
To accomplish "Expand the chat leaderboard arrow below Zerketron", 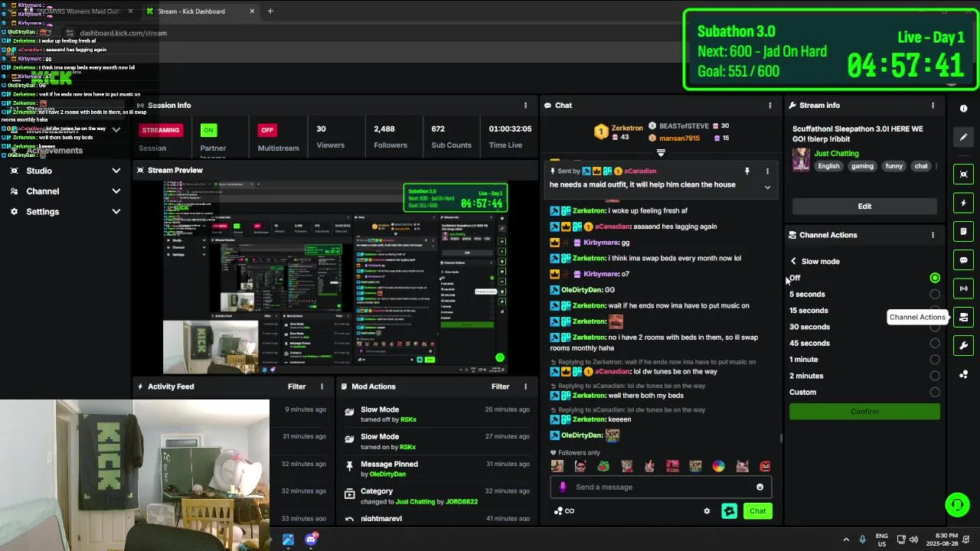I will point(661,153).
